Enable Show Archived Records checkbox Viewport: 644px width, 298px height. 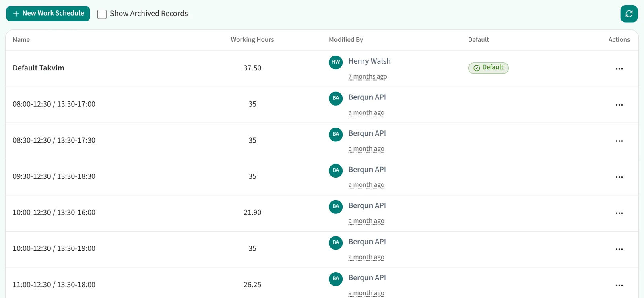click(102, 14)
